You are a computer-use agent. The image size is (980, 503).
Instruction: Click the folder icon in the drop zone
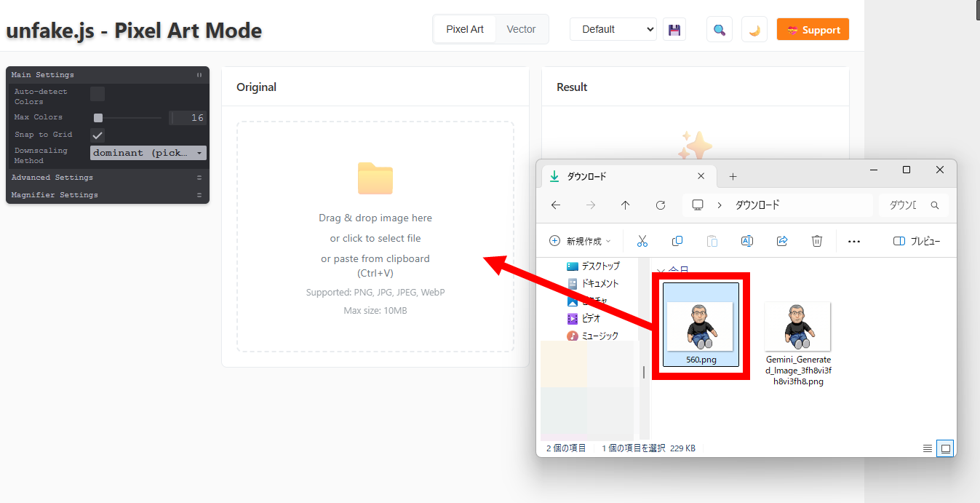click(x=375, y=178)
